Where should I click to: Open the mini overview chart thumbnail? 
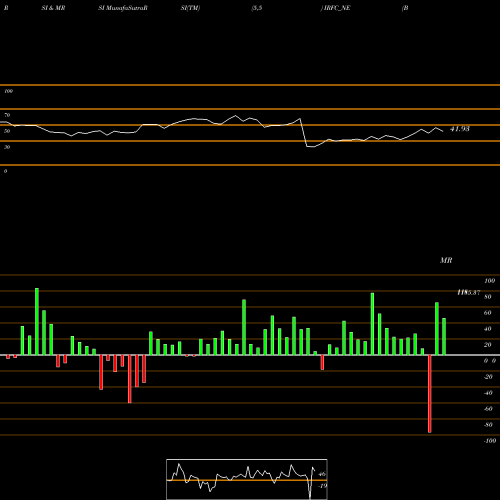point(247,479)
